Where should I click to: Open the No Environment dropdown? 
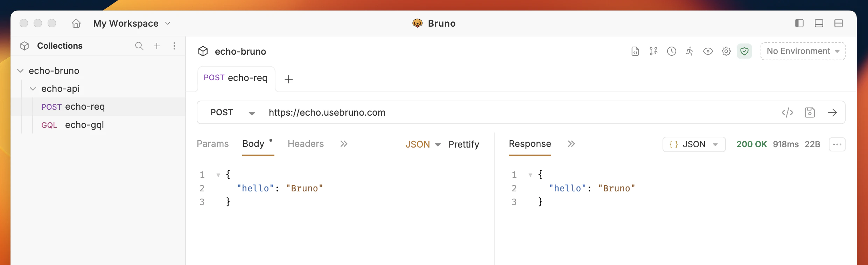803,51
